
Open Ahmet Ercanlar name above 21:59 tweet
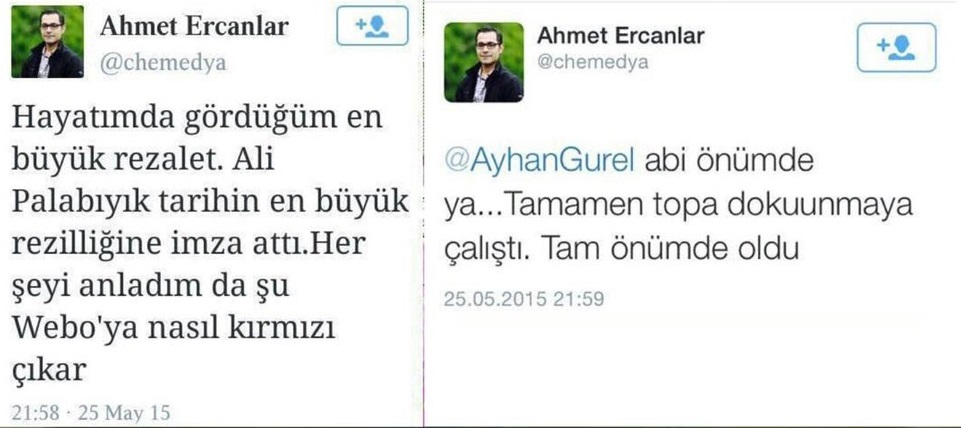(621, 36)
